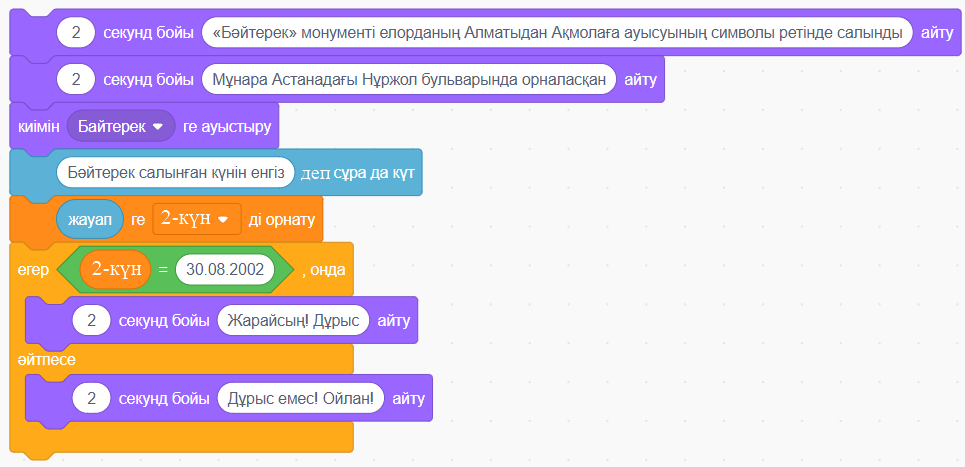Viewport: 965px width, 467px height.
Task: Click the әйтпесе else label
Action: 47,359
